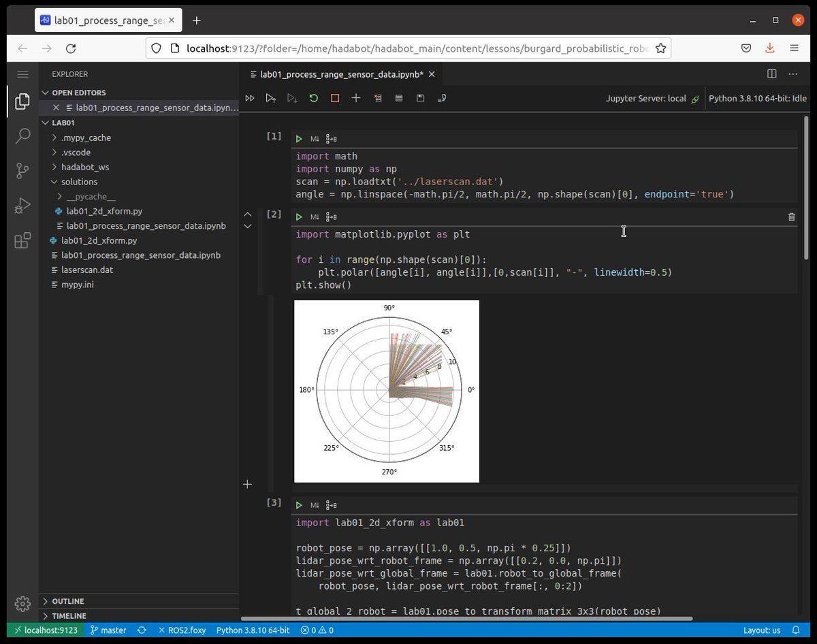Viewport: 817px width, 644px height.
Task: Select the Python 3.8.10 64-bit kernel
Action: (x=757, y=99)
